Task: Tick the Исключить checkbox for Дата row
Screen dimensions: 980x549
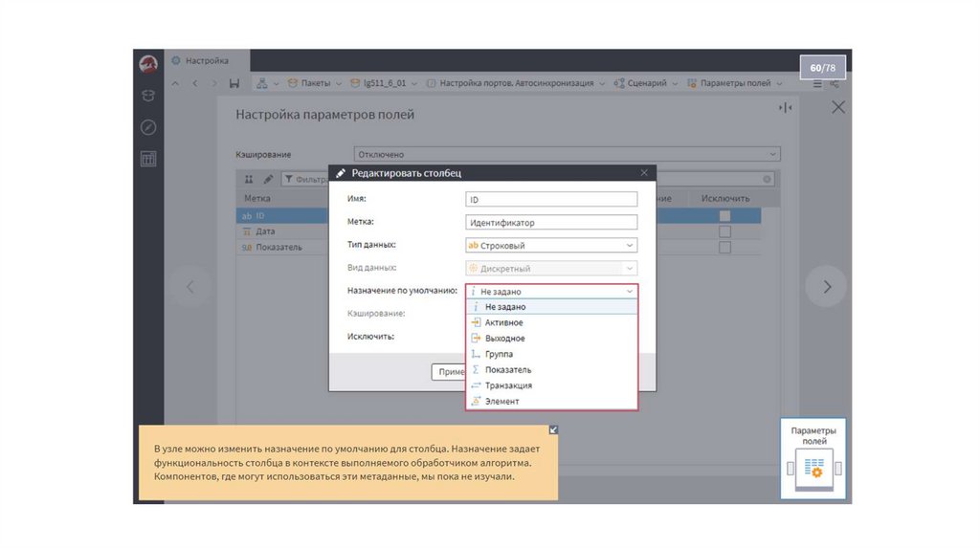Action: tap(724, 231)
